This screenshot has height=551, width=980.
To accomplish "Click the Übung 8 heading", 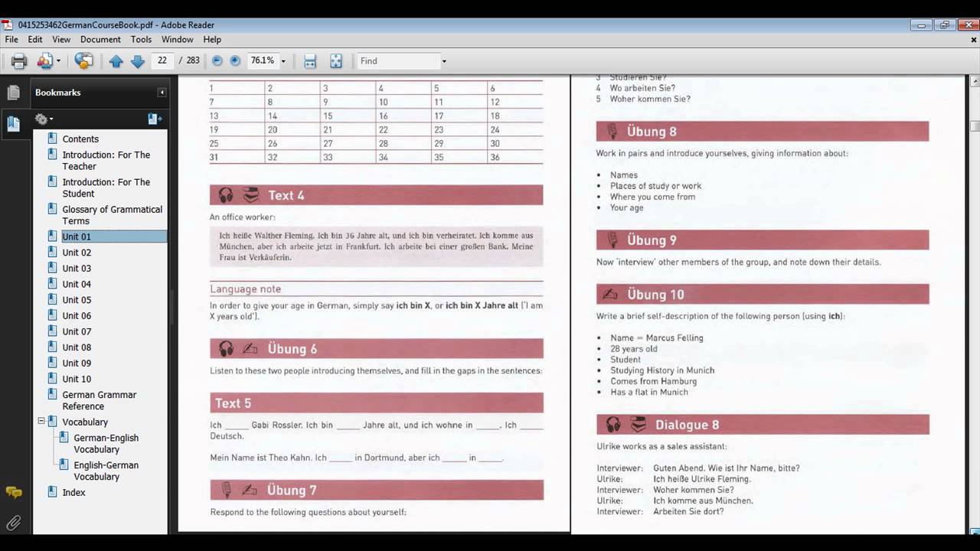I will [652, 132].
